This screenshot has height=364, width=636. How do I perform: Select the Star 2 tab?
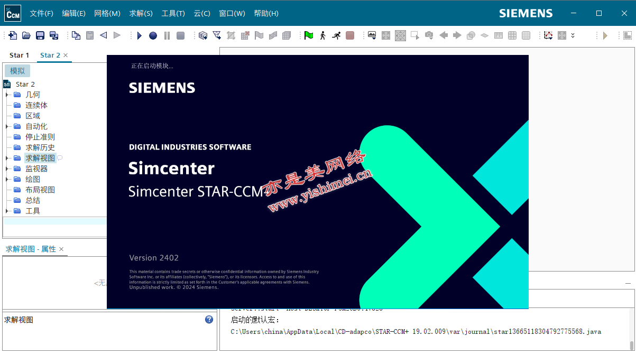[50, 55]
